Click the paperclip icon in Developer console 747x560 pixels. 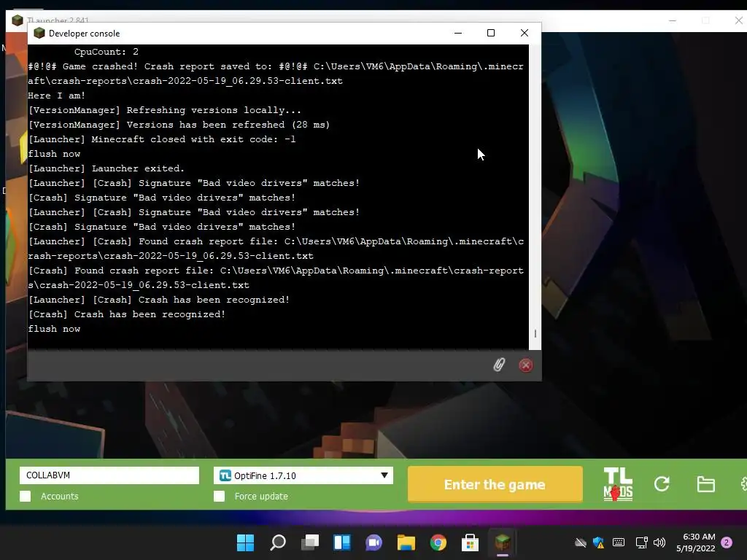pos(499,365)
